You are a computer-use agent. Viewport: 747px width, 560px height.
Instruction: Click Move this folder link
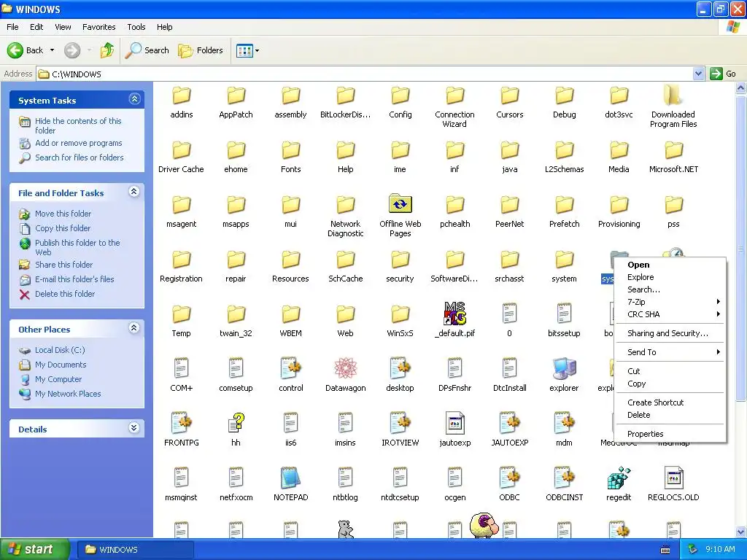point(63,214)
